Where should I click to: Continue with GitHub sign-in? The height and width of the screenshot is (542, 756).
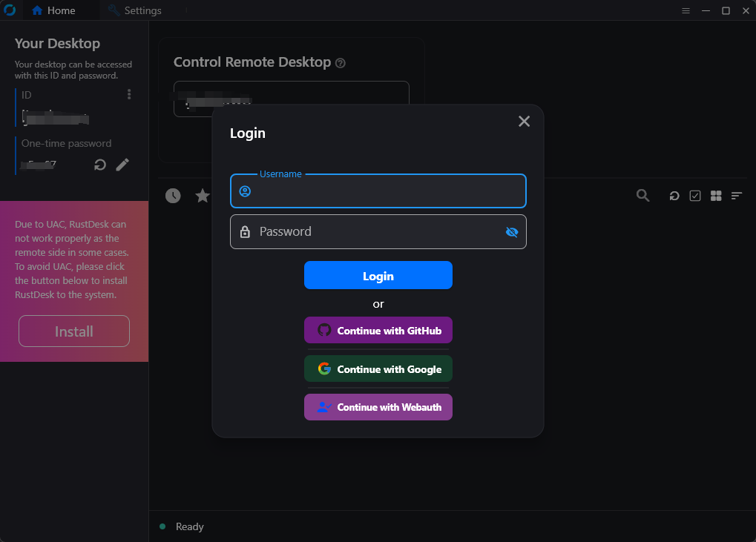click(x=378, y=330)
